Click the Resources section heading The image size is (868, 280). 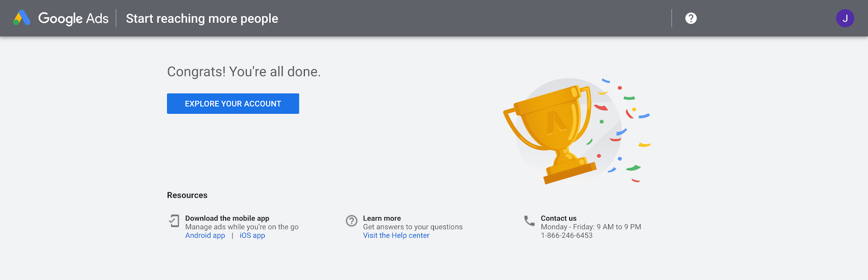(187, 195)
